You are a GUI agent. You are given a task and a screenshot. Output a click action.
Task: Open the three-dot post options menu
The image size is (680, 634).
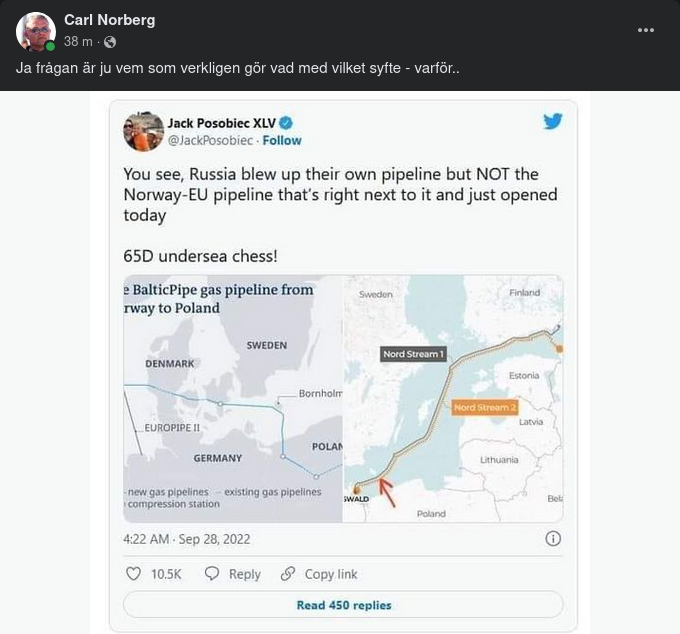pyautogui.click(x=647, y=30)
